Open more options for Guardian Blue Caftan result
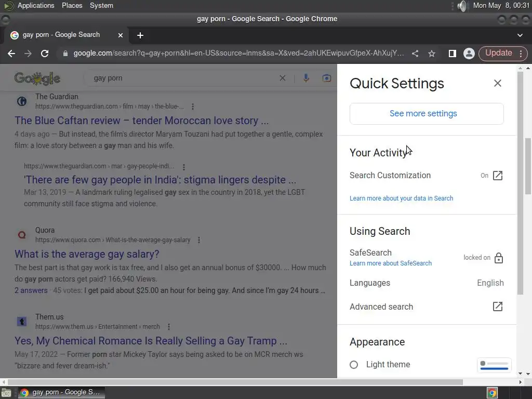 [x=193, y=107]
